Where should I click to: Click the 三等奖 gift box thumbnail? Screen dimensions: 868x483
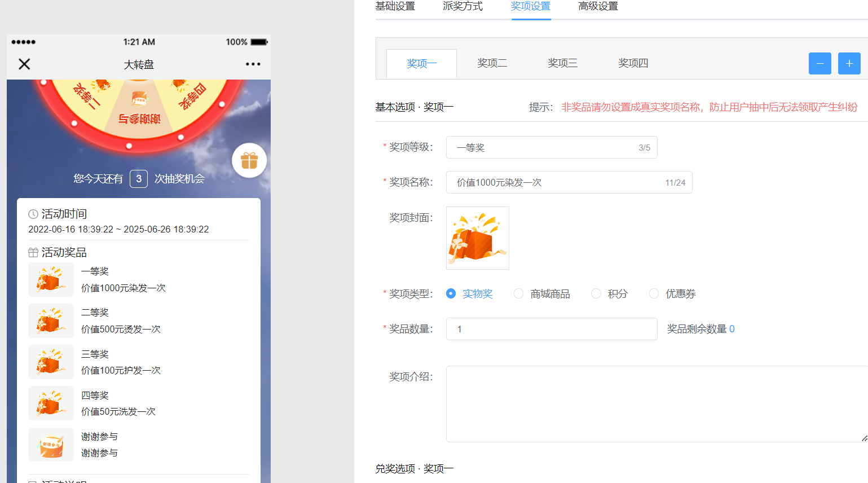point(51,362)
